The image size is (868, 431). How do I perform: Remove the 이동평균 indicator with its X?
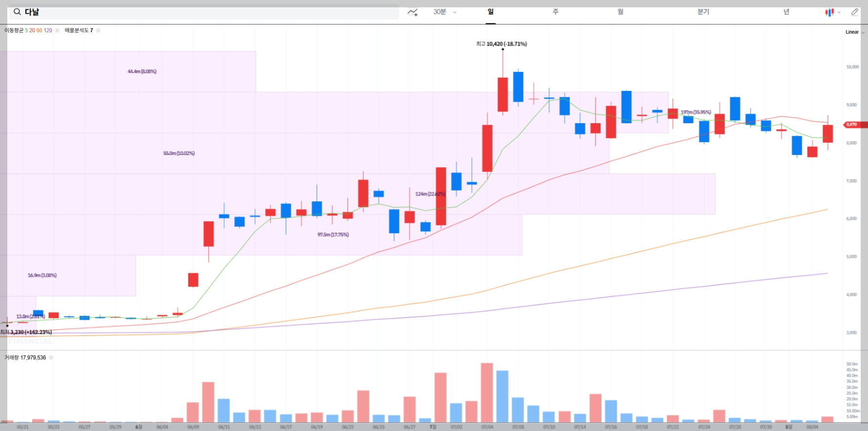click(57, 30)
